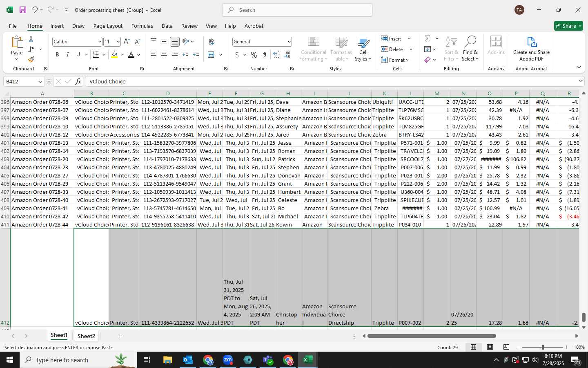
Task: Click Decrease Decimal icon
Action: coord(287,55)
